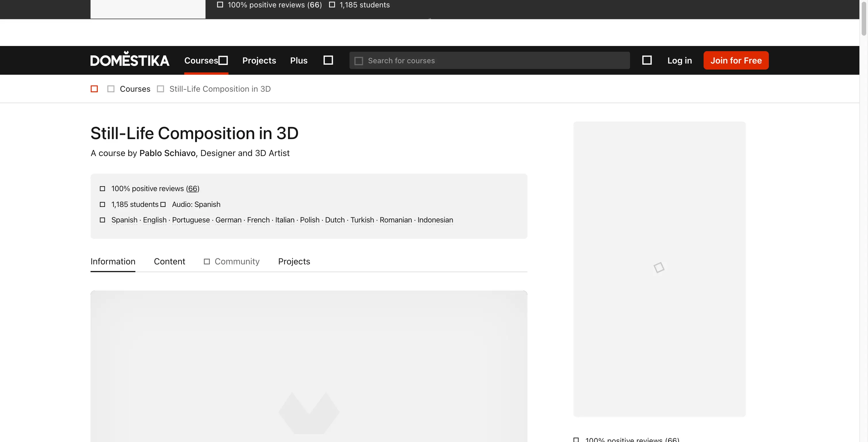Image resolution: width=868 pixels, height=442 pixels.
Task: Click the icon beside Community tab
Action: (207, 262)
